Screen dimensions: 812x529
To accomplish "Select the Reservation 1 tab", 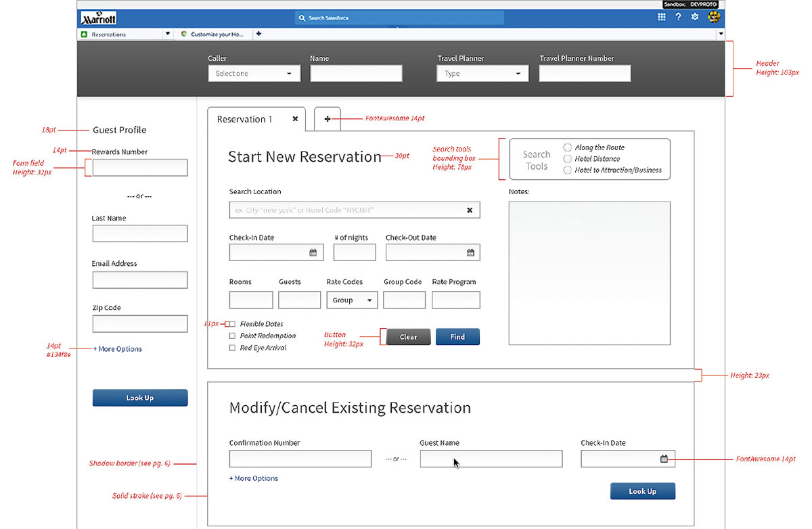I will (256, 119).
